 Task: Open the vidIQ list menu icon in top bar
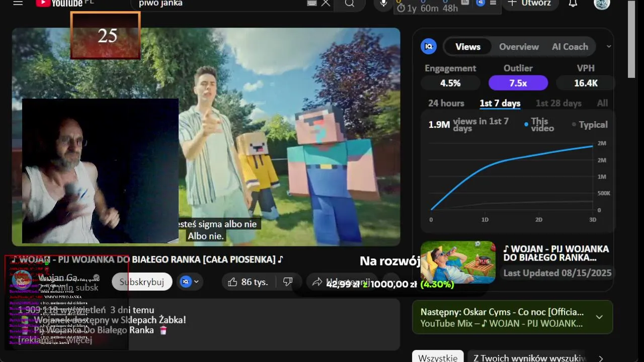pyautogui.click(x=493, y=3)
